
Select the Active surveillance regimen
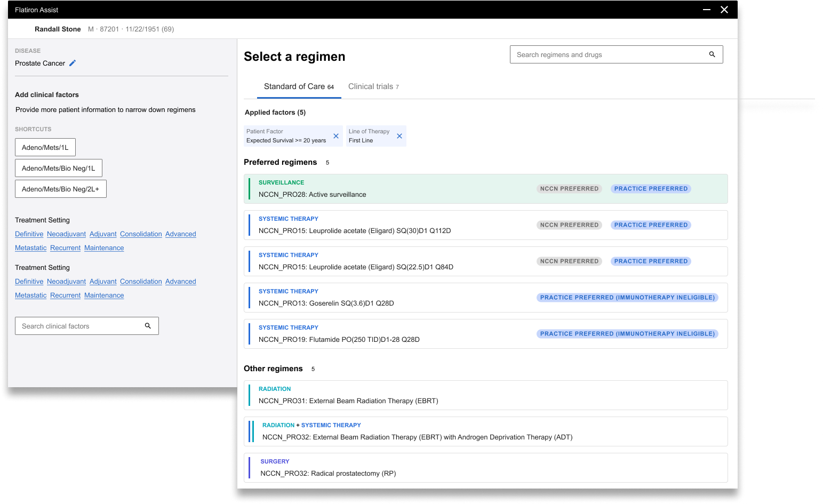point(486,189)
